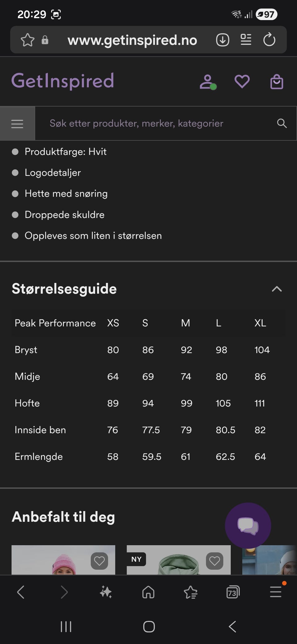Open browser menu with three lines
Image resolution: width=297 pixels, height=644 pixels.
point(276,592)
